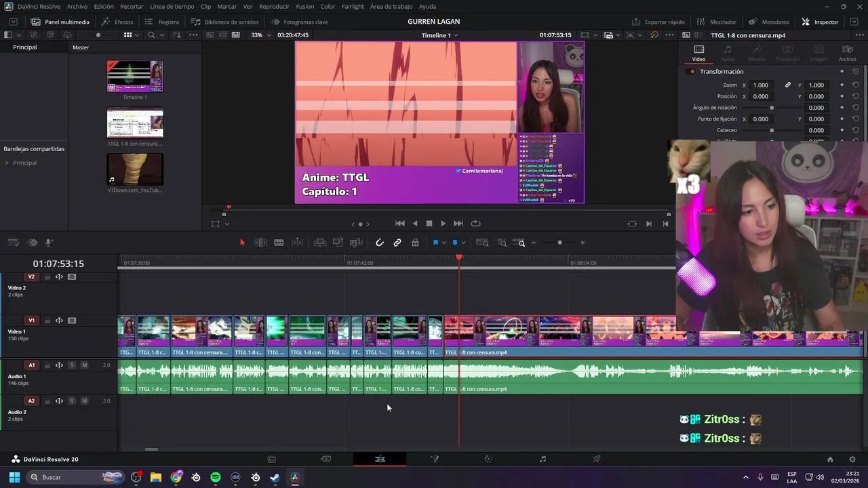The image size is (868, 488).
Task: Click the Custom zoom icon
Action: coord(519,243)
